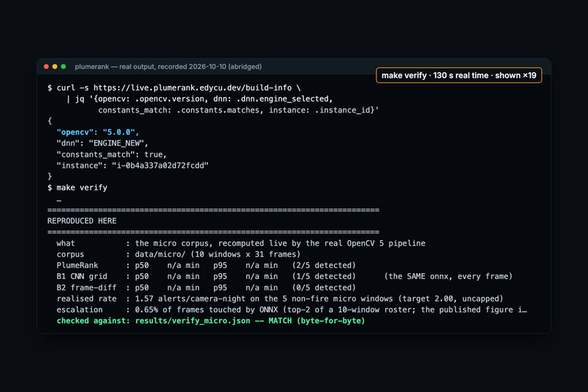
Task: Click the 'what' row about micro corpus
Action: click(x=241, y=243)
